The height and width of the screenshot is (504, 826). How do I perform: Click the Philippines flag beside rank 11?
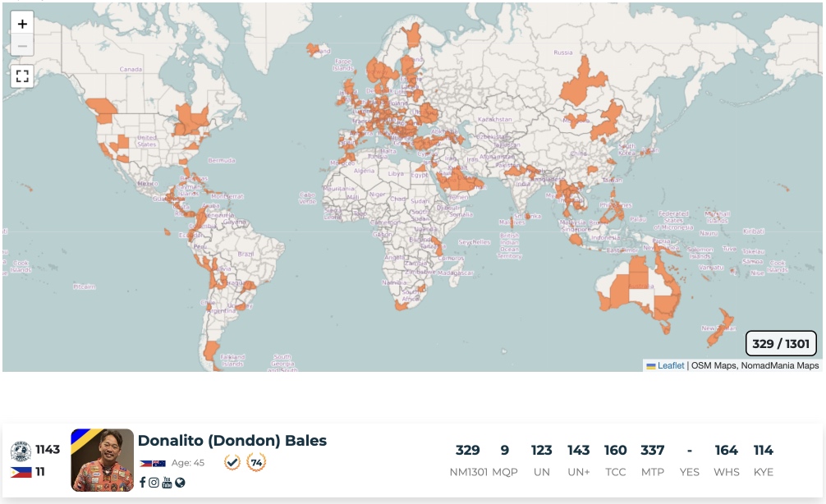21,472
